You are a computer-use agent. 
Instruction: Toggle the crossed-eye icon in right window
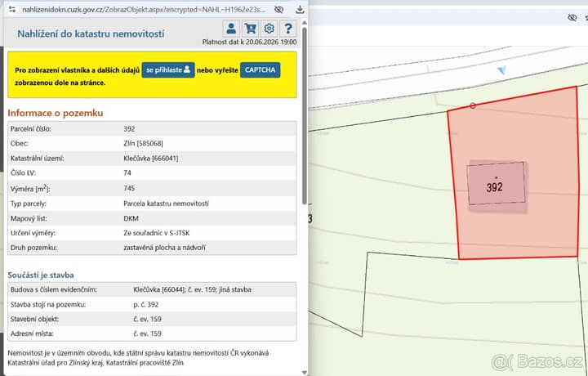coord(572,17)
